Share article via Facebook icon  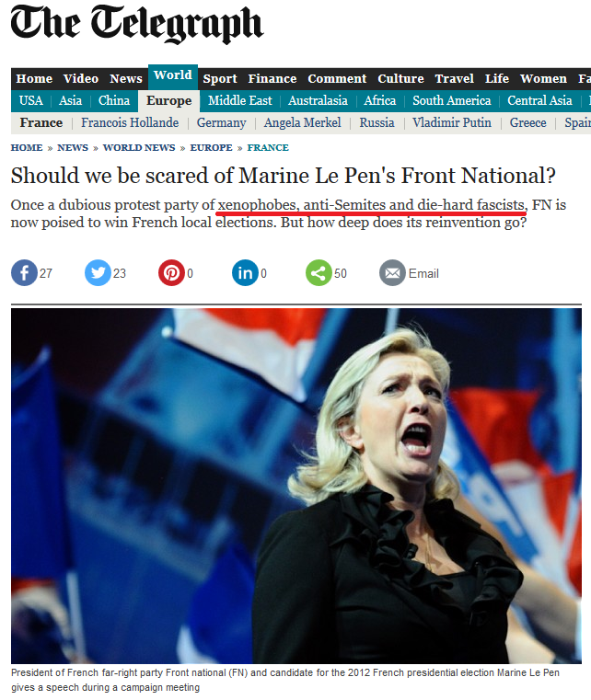click(x=24, y=273)
